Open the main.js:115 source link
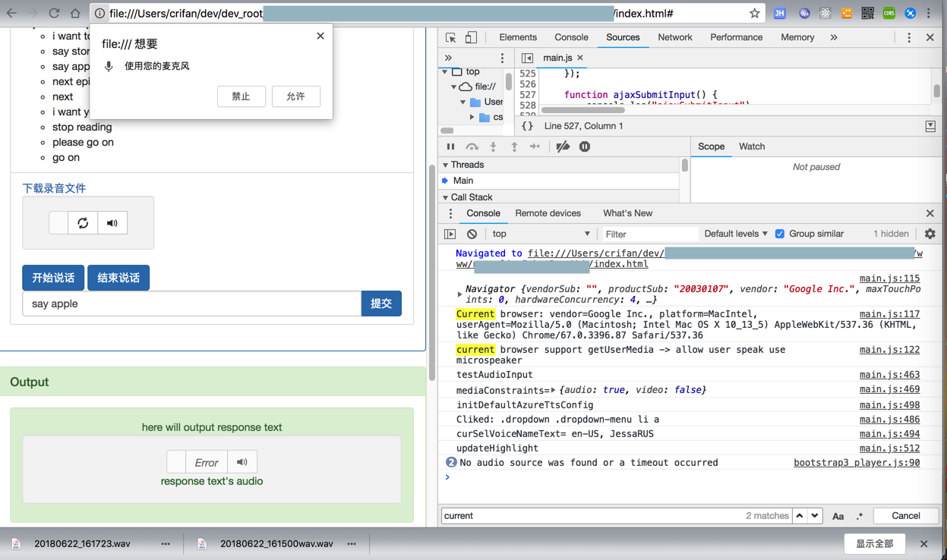This screenshot has width=947, height=560. (x=889, y=278)
